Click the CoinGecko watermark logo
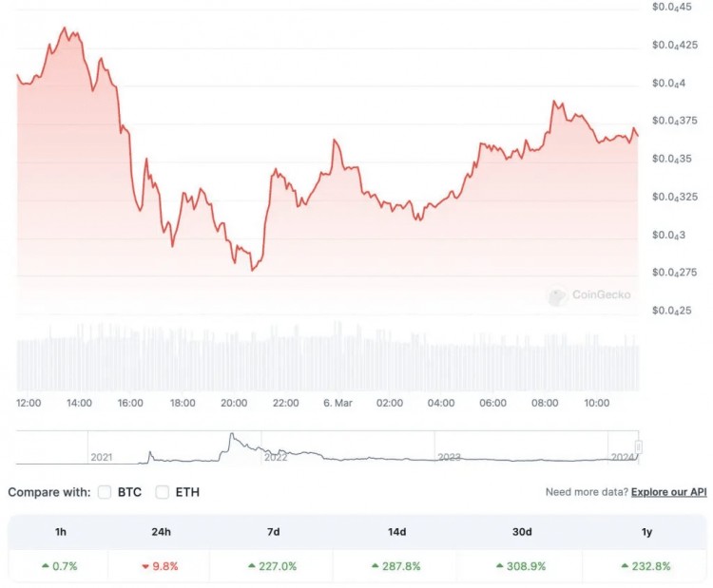This screenshot has width=713, height=588. [558, 295]
